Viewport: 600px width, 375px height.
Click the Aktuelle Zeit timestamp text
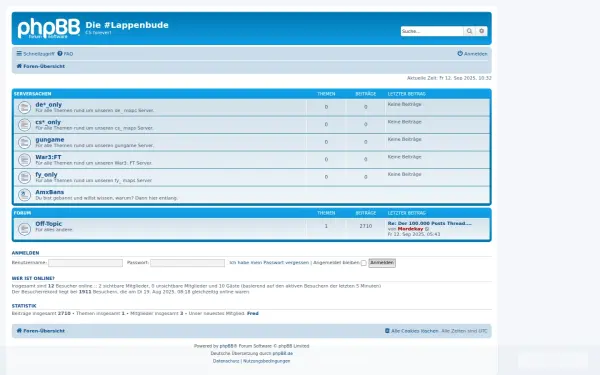coord(449,78)
